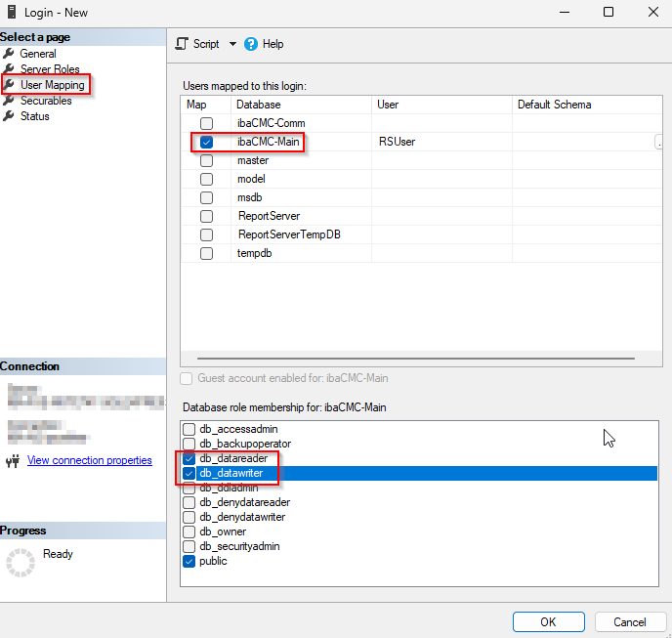Select the ReportServerTempDB database name
The height and width of the screenshot is (638, 672).
click(289, 234)
